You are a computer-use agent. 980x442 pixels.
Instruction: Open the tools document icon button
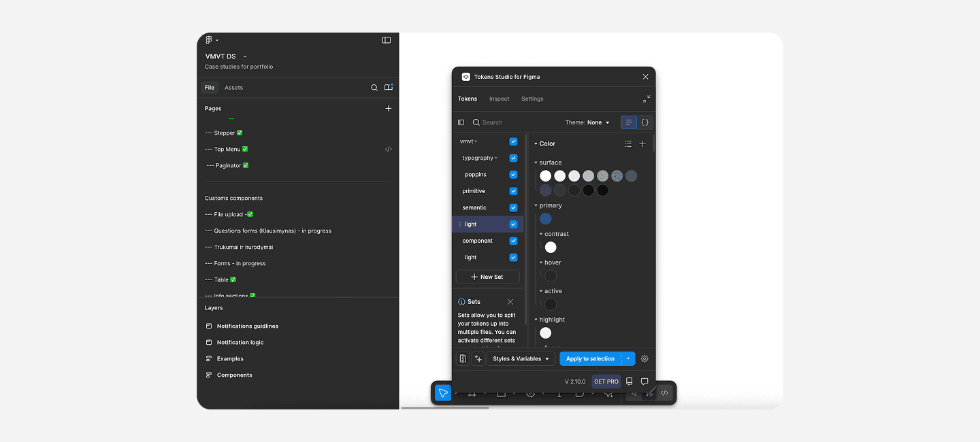[463, 358]
